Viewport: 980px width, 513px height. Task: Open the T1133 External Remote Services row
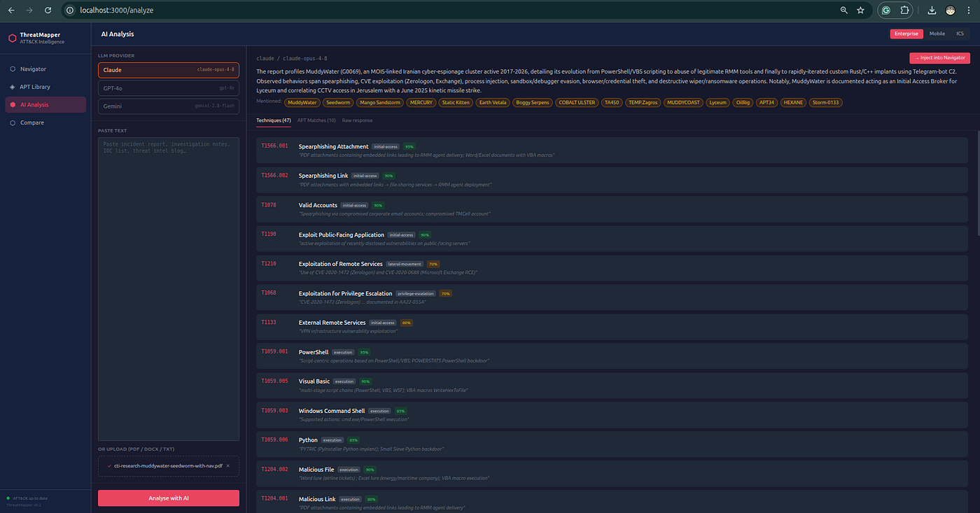(613, 327)
